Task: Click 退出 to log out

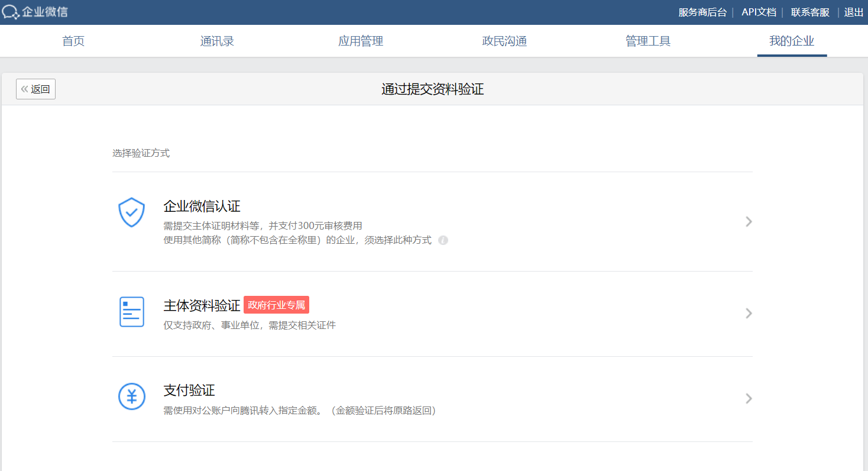Action: point(854,12)
